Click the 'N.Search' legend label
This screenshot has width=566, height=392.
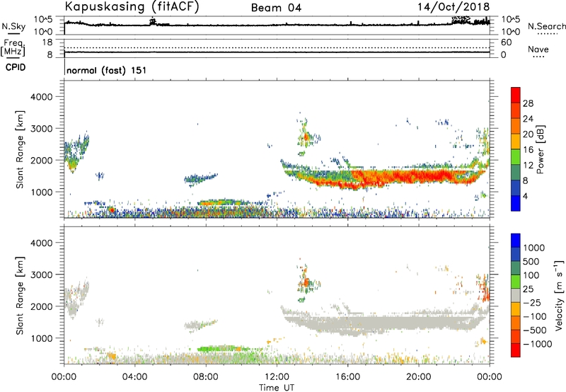pyautogui.click(x=547, y=26)
